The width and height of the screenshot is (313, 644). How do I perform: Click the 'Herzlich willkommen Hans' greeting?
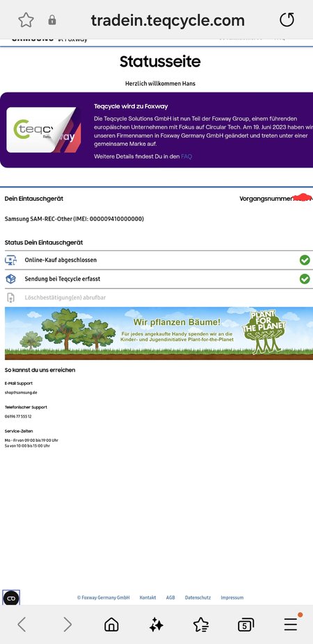[161, 83]
